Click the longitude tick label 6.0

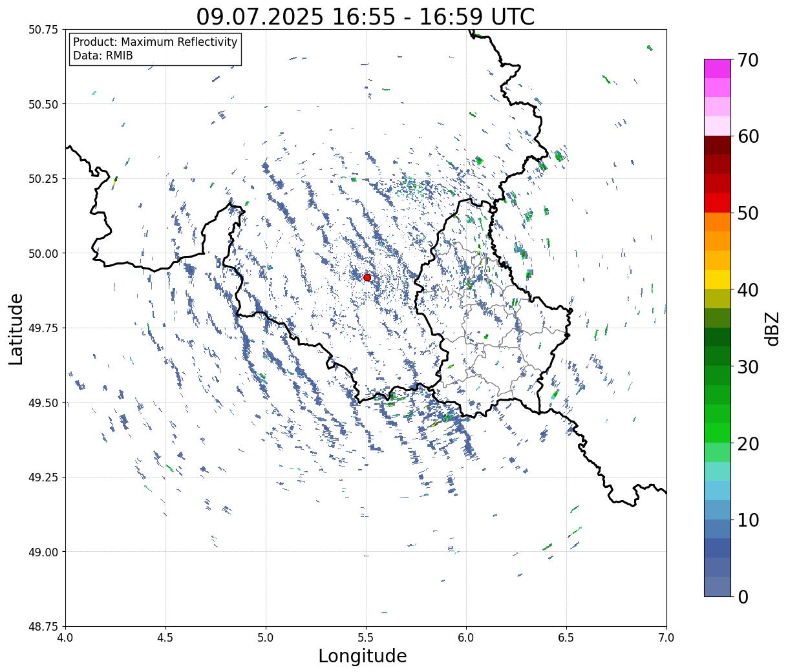[466, 638]
